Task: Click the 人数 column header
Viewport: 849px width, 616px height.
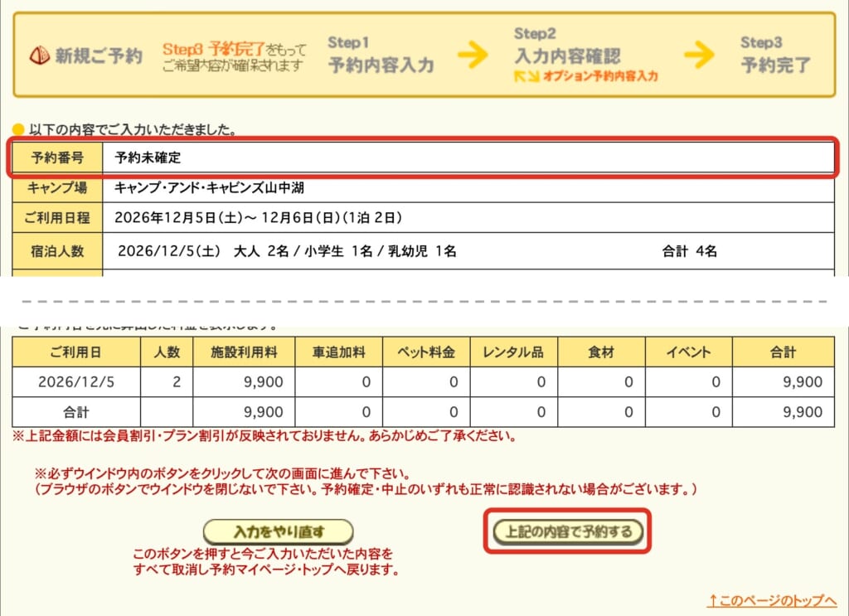Action: pyautogui.click(x=167, y=352)
